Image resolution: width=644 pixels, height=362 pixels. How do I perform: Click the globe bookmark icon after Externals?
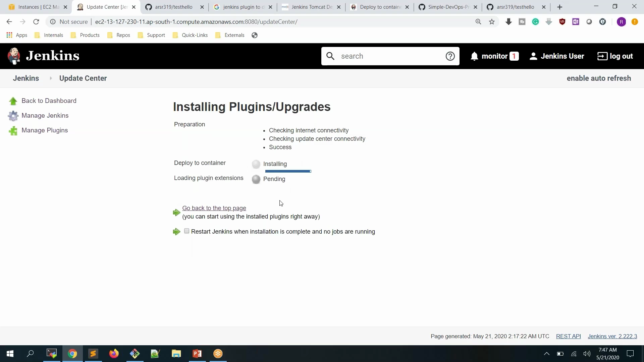(255, 35)
